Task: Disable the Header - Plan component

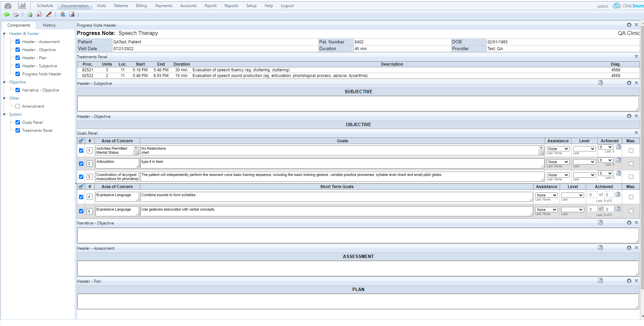Action: [17, 58]
